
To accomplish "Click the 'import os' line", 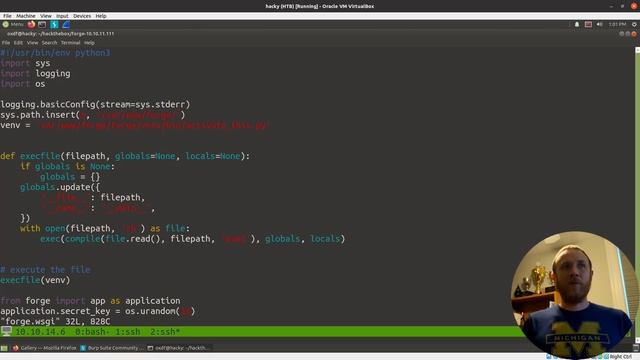I will (22, 84).
